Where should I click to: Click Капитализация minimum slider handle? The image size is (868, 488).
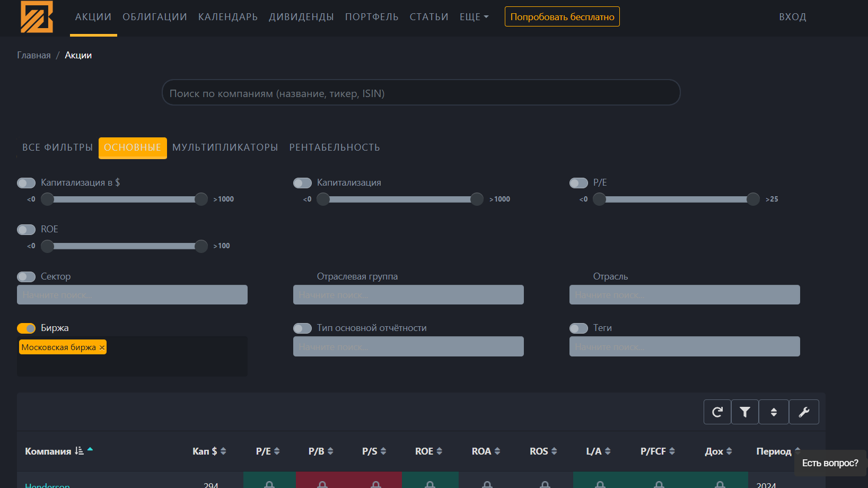(323, 199)
